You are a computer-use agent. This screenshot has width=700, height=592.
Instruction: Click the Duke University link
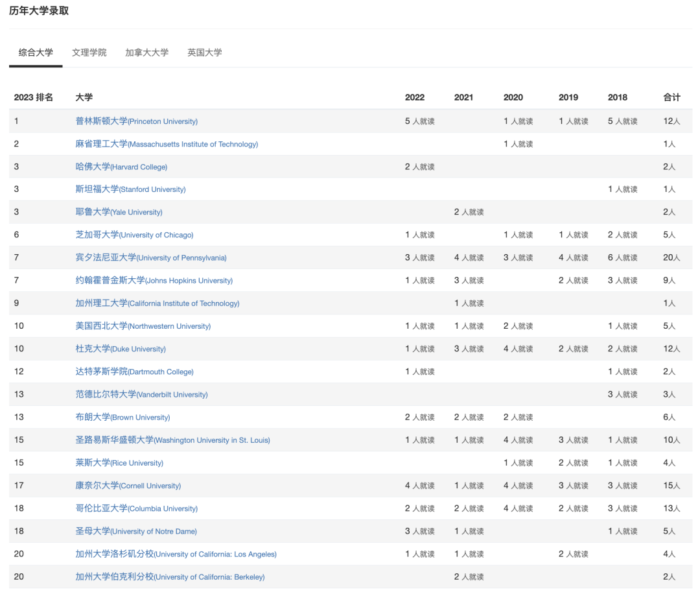click(121, 349)
